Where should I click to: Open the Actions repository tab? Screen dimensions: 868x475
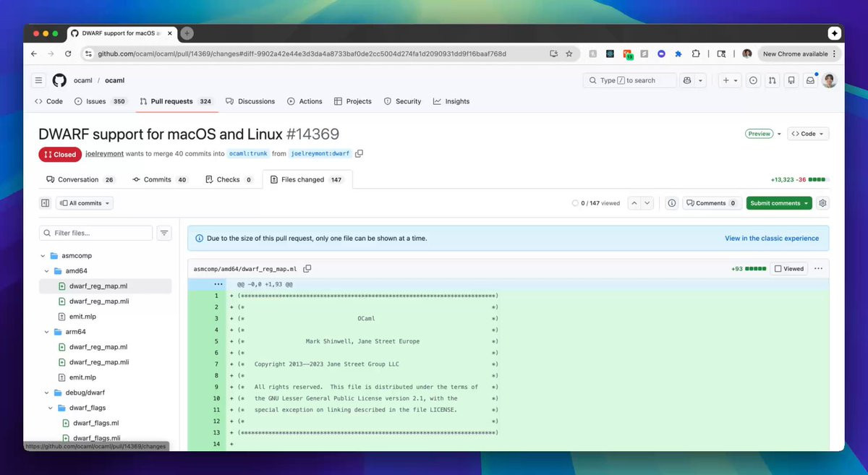305,101
